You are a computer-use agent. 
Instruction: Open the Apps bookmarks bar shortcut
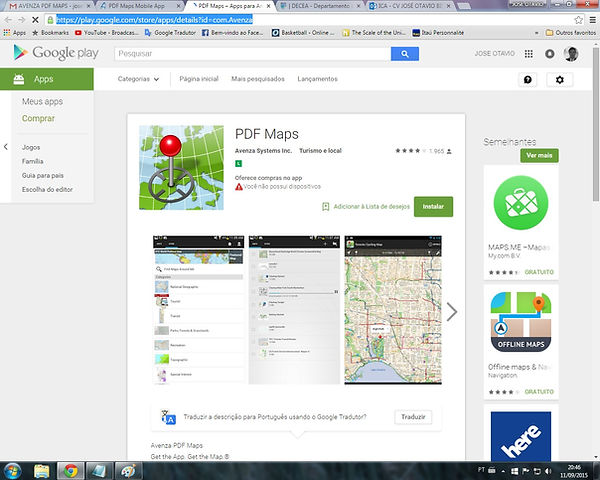click(15, 33)
